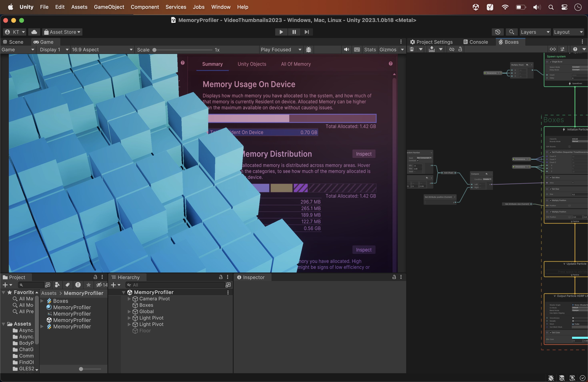Click Project search by log type icon

tap(78, 285)
